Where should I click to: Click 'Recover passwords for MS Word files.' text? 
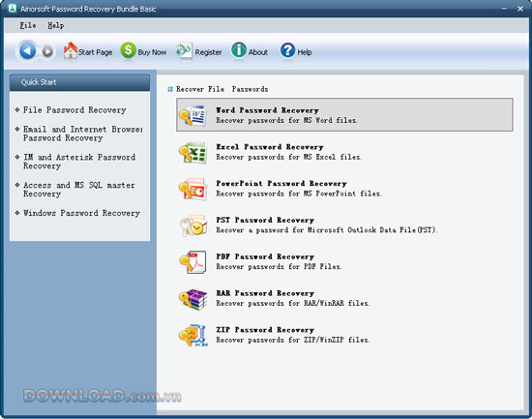(x=287, y=121)
